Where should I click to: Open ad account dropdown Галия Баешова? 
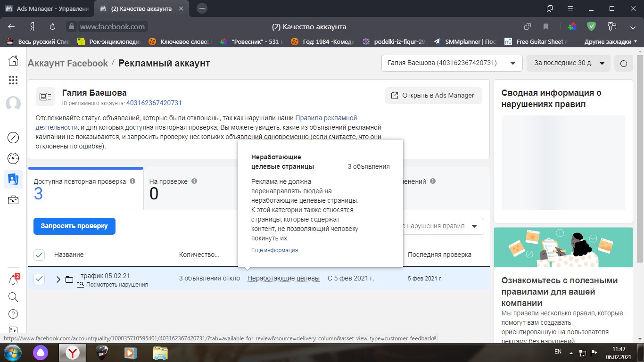coord(452,63)
